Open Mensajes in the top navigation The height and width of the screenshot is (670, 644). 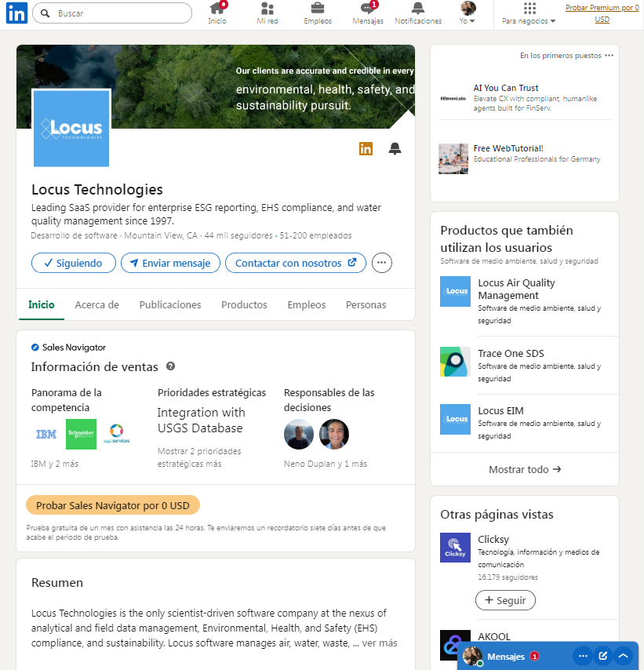pos(368,13)
